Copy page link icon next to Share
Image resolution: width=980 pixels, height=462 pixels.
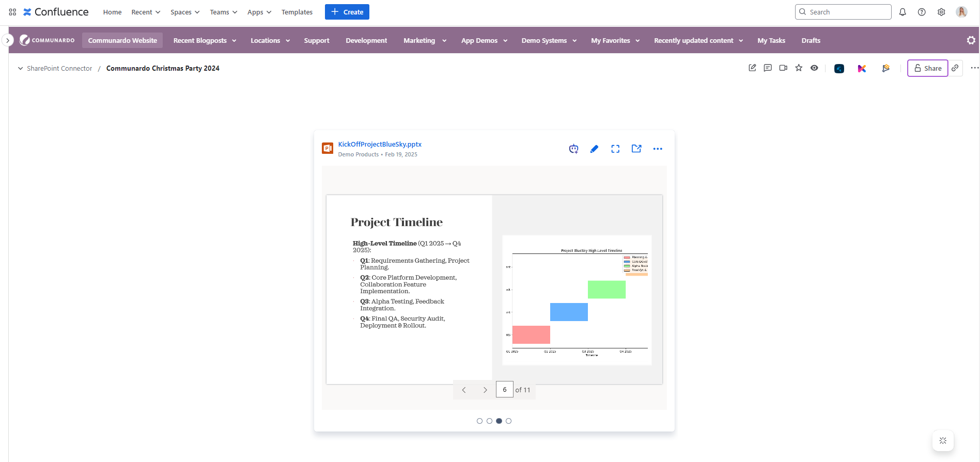(x=955, y=68)
